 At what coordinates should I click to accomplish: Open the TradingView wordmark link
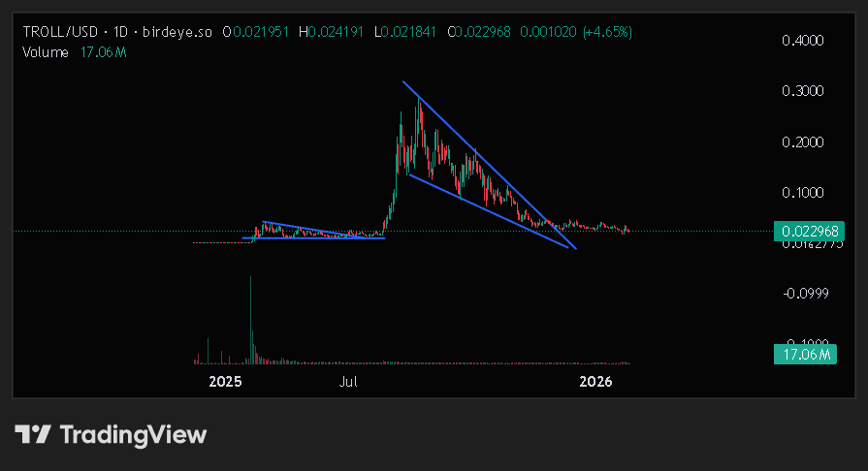[134, 435]
